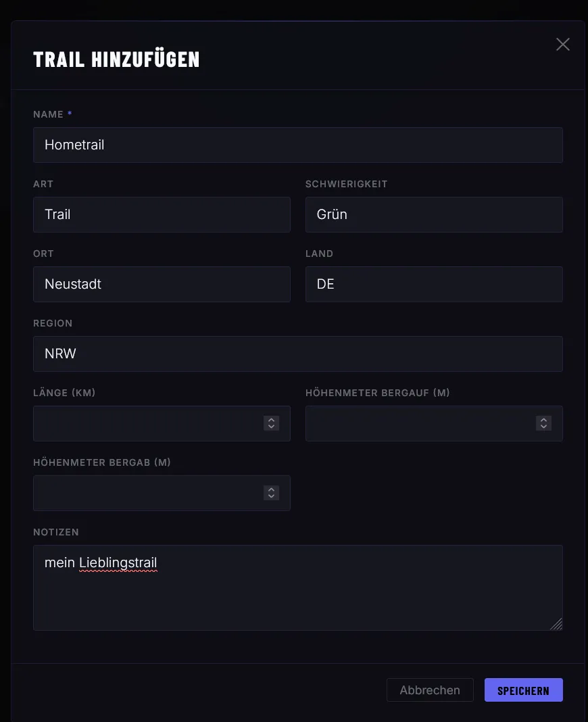588x722 pixels.
Task: Raise Höhenmeter bergab with up arrow
Action: 272,489
